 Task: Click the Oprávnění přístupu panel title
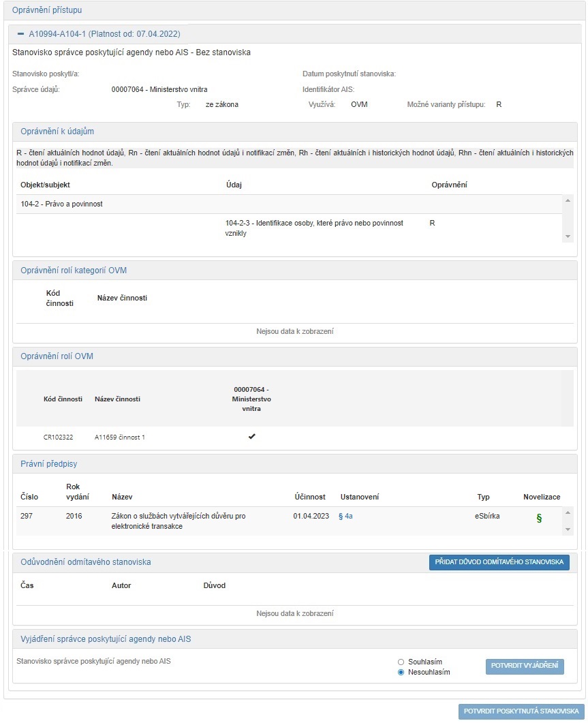(48, 11)
